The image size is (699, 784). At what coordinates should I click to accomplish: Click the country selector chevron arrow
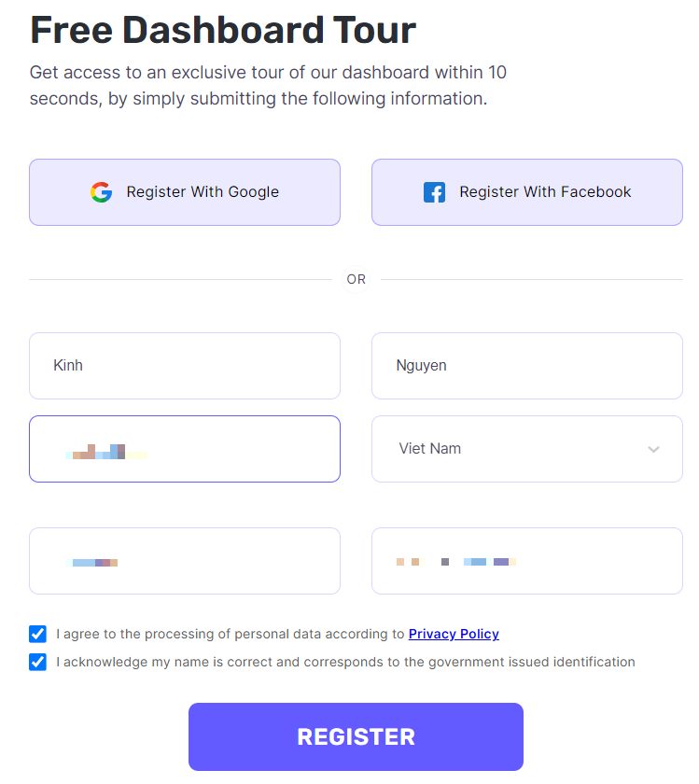pyautogui.click(x=653, y=449)
